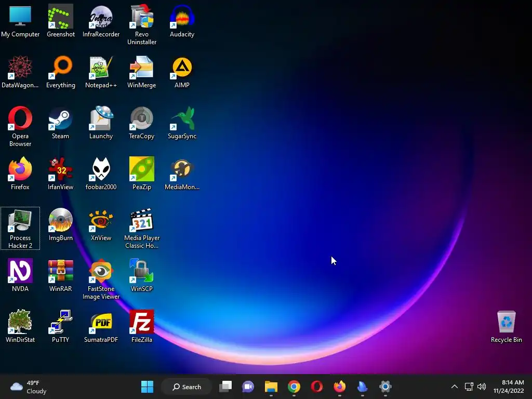Click the network status tray icon
Image resolution: width=532 pixels, height=399 pixels.
click(469, 387)
